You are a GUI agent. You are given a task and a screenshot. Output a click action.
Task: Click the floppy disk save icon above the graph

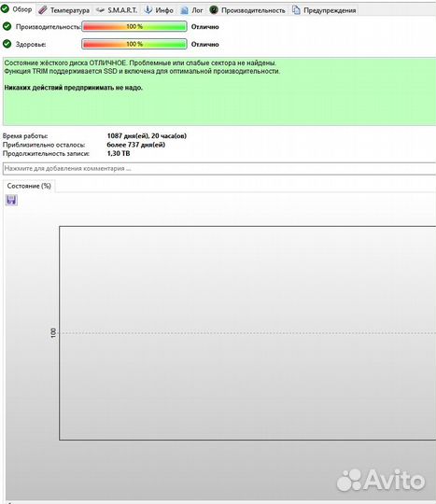coord(11,200)
